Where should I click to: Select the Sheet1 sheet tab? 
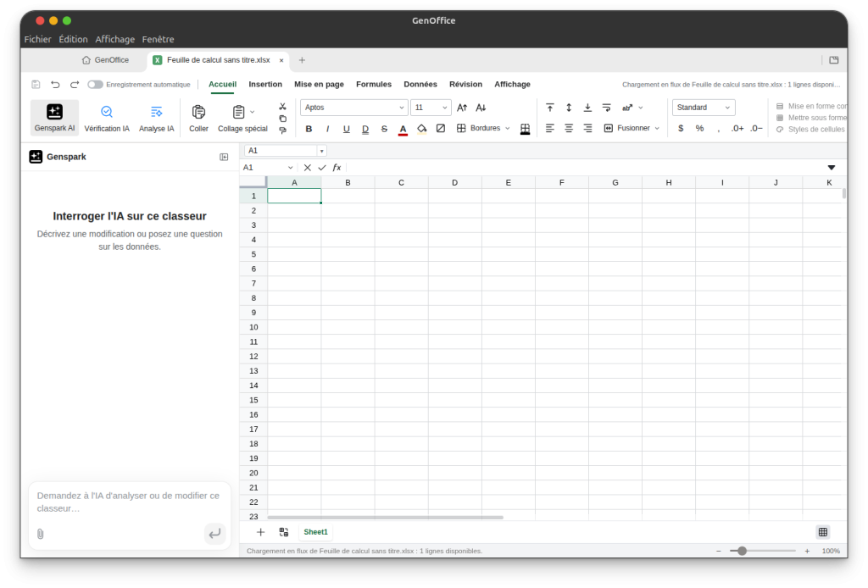pyautogui.click(x=315, y=532)
